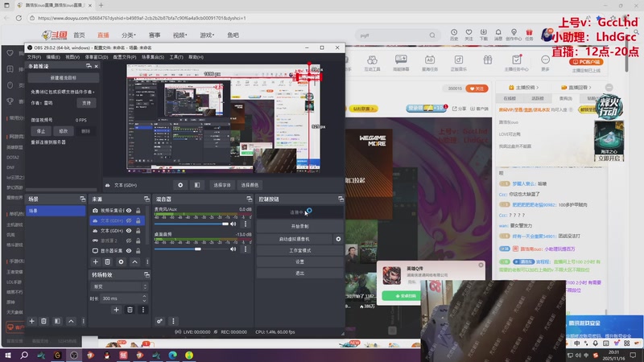
Task: Open virtual camera settings gear icon
Action: (338, 239)
